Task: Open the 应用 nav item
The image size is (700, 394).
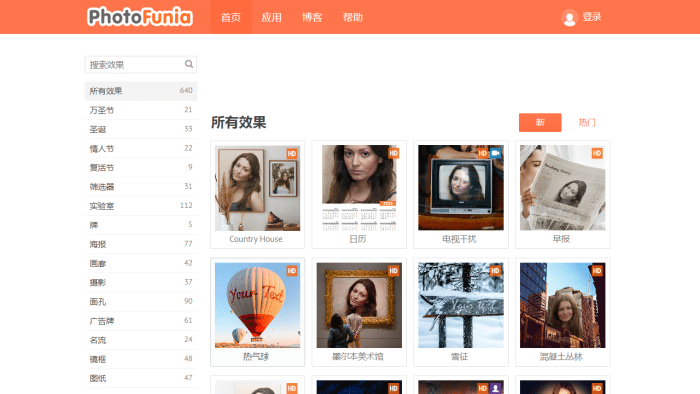Action: (x=271, y=17)
